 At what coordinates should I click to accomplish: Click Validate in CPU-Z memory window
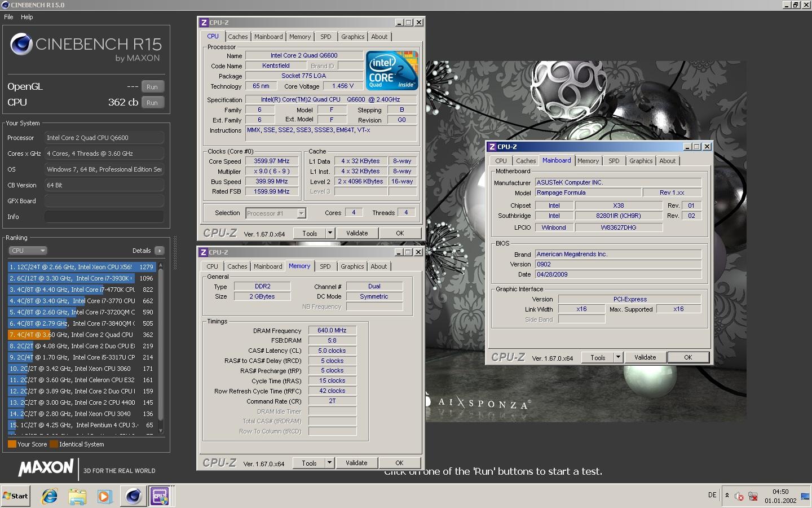[356, 463]
